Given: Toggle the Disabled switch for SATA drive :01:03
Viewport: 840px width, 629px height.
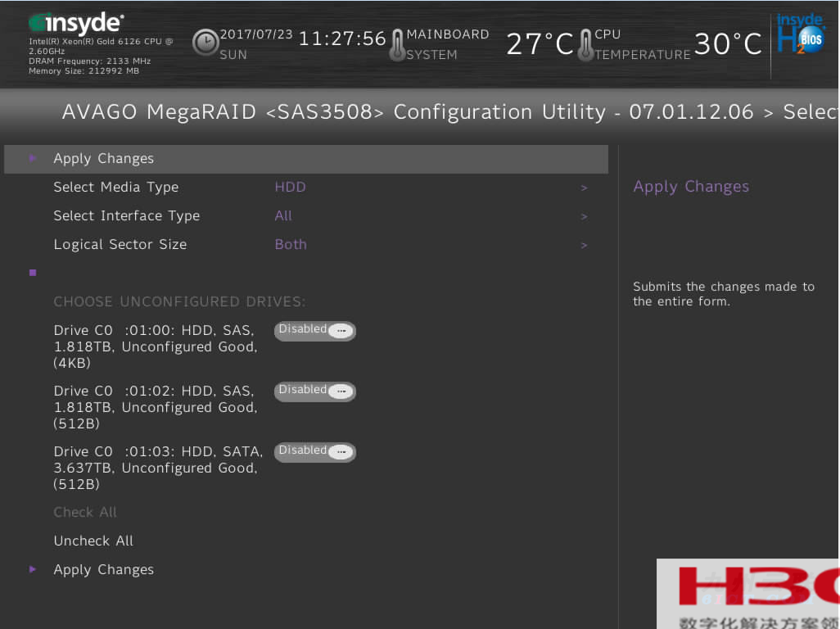Looking at the screenshot, I should 315,451.
